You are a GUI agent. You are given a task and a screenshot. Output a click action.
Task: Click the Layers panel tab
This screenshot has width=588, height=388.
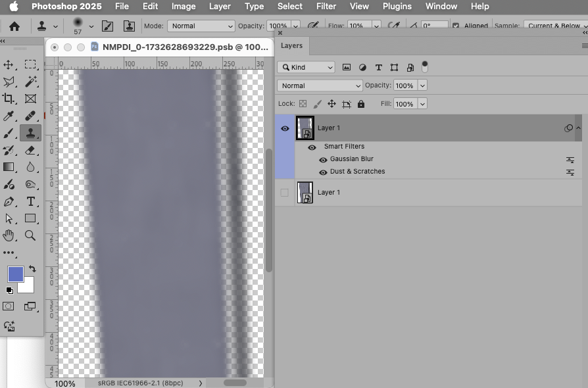tap(291, 45)
